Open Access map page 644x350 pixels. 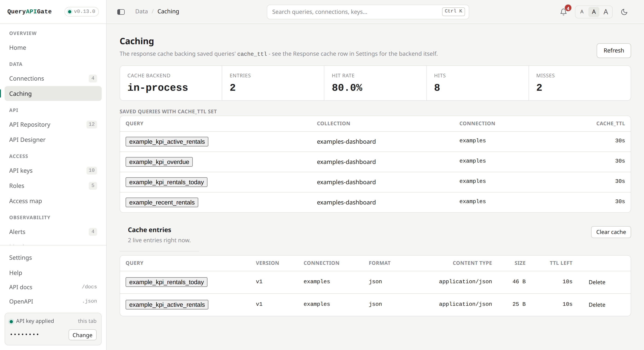(x=53, y=201)
